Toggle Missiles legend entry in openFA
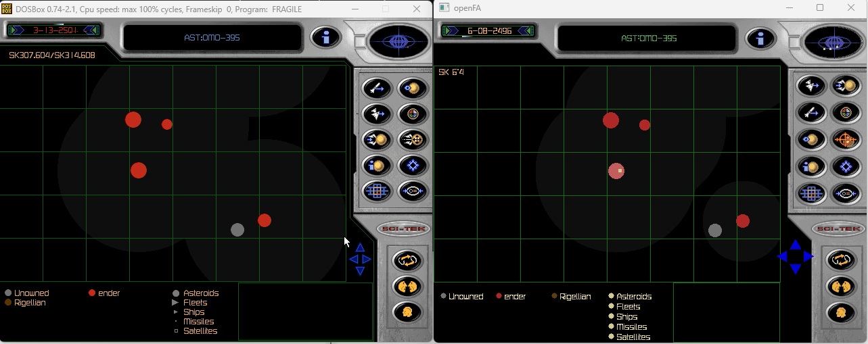 point(627,327)
